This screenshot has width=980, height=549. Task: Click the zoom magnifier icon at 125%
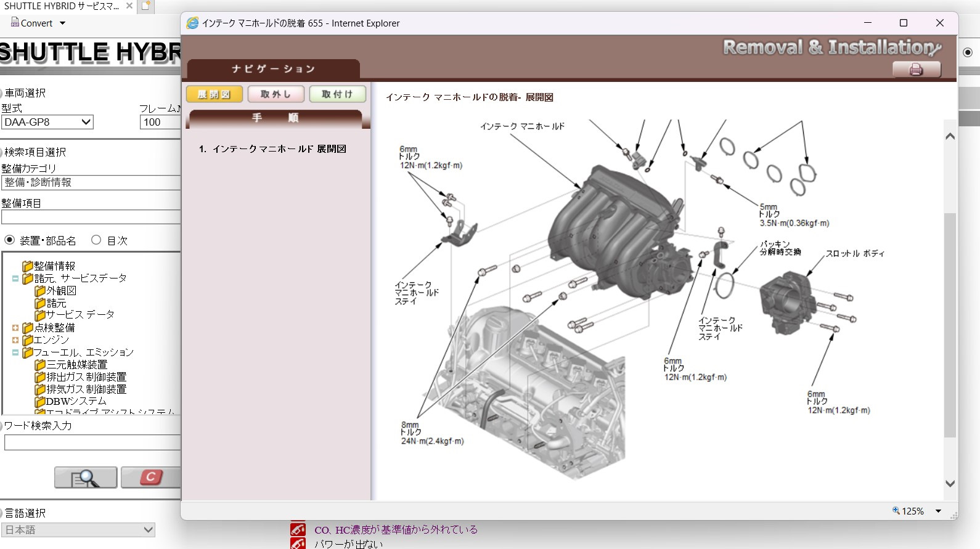pos(896,511)
